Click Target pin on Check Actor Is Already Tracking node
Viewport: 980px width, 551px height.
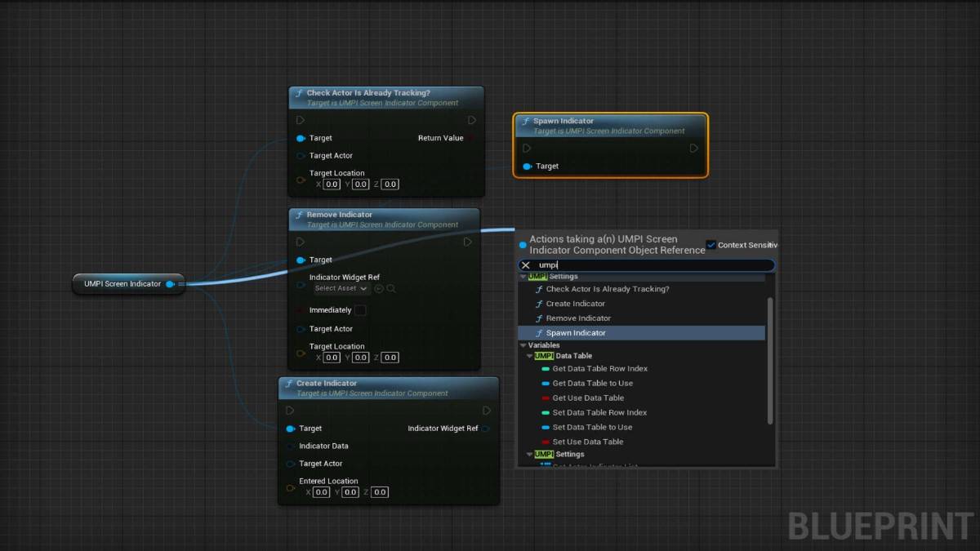click(x=301, y=138)
